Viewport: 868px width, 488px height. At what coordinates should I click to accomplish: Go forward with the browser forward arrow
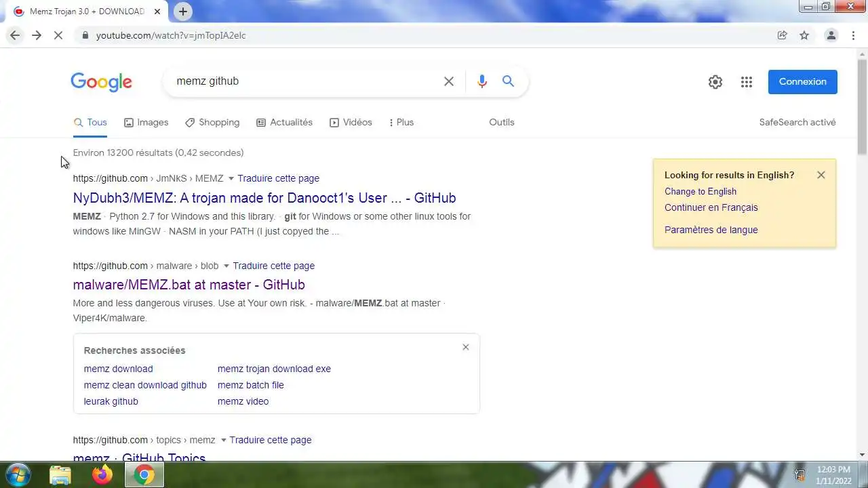(x=37, y=35)
